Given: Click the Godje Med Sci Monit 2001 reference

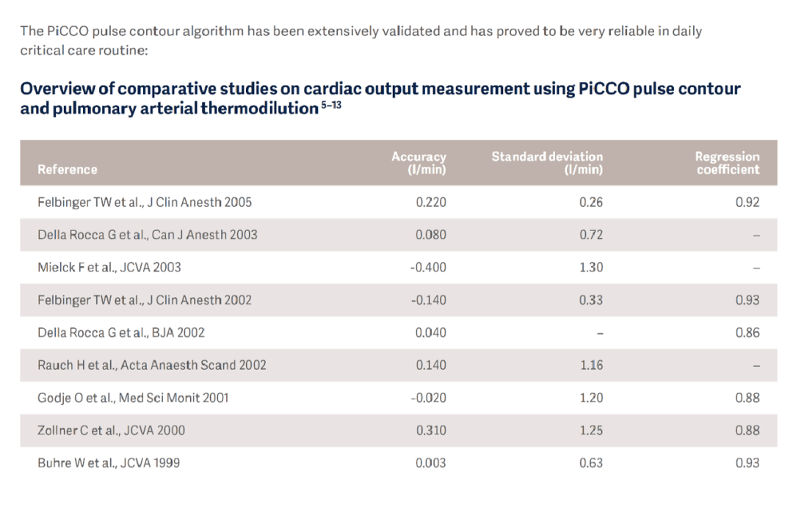Looking at the screenshot, I should point(133,398).
